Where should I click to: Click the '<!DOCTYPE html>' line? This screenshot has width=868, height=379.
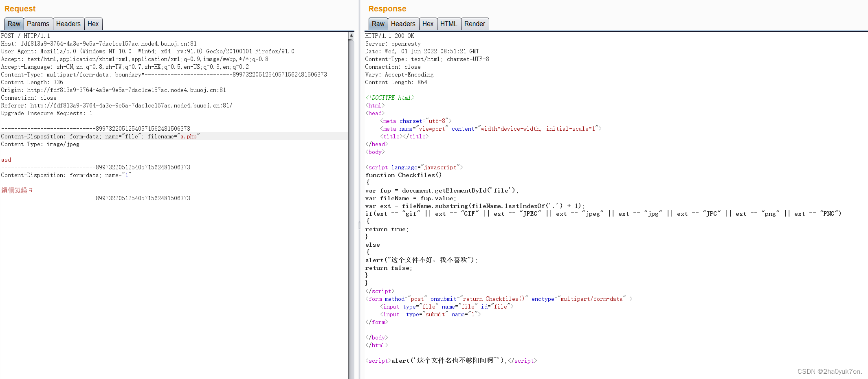(x=390, y=98)
